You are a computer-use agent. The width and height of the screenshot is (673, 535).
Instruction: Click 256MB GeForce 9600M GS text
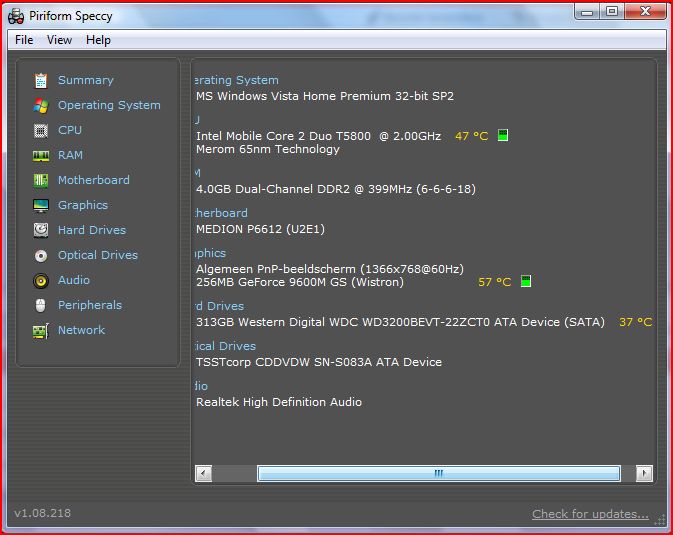pos(300,282)
